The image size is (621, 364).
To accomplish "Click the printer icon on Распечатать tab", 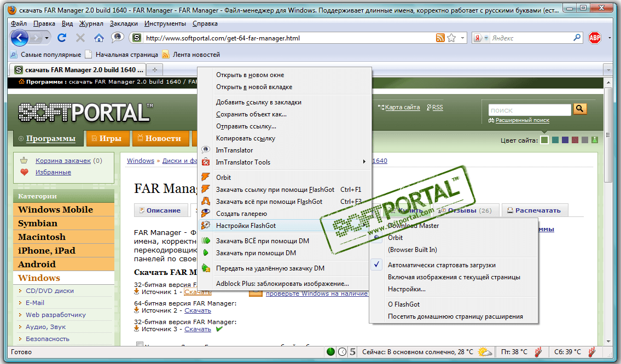I will 510,210.
